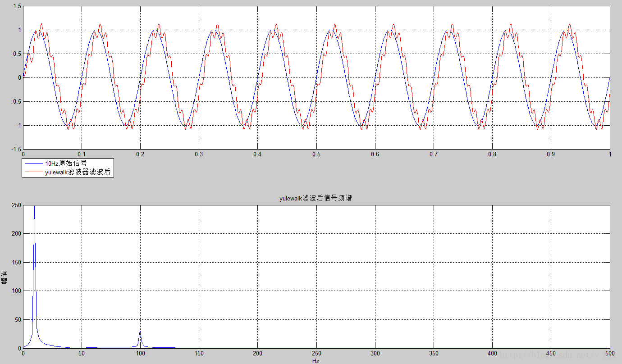Select the legend entry '10Hz原始信号'
This screenshot has width=622, height=364.
tap(65, 164)
